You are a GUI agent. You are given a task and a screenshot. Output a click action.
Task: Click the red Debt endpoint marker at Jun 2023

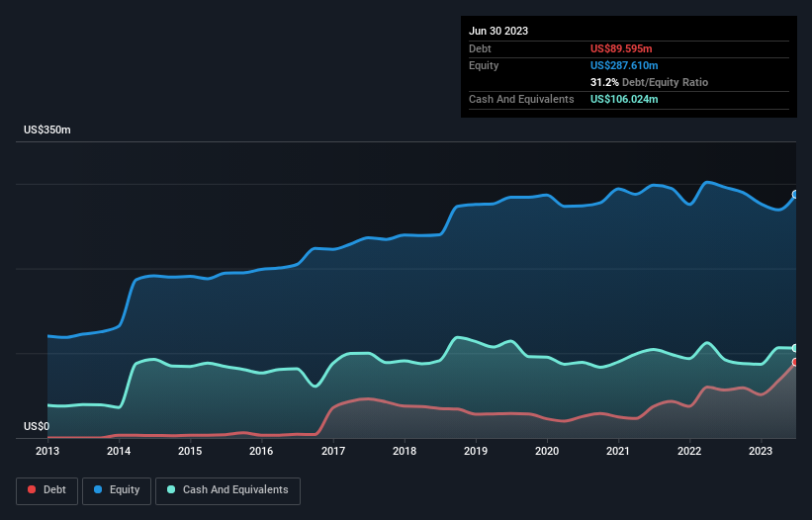pos(795,362)
